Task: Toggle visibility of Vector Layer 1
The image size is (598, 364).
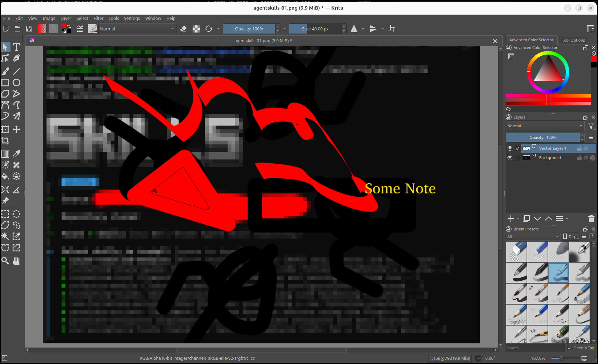Action: [x=510, y=148]
